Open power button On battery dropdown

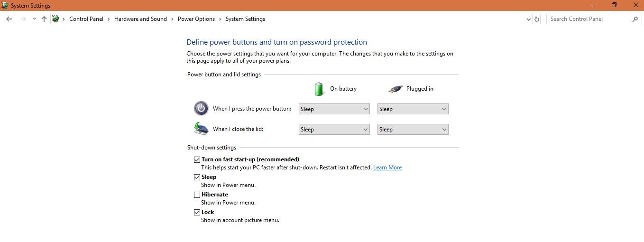click(x=334, y=109)
